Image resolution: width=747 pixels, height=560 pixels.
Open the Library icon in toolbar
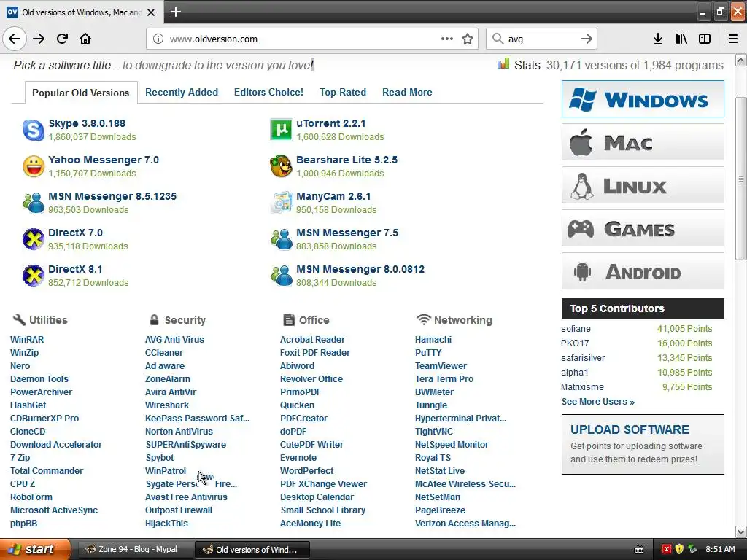[681, 39]
